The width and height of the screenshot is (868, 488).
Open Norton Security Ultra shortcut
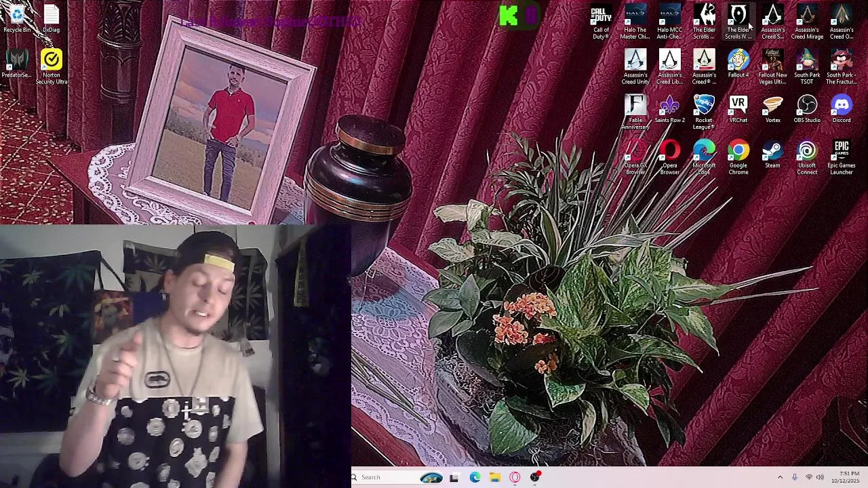click(x=52, y=66)
